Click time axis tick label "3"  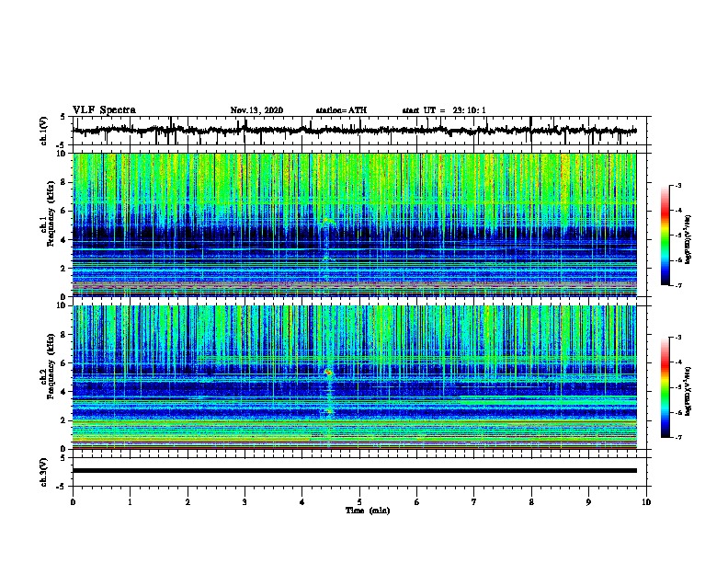[245, 502]
